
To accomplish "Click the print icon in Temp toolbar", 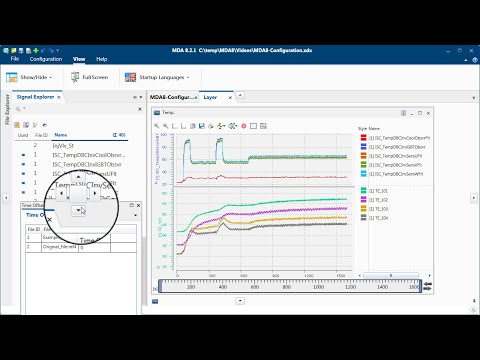I will click(210, 126).
